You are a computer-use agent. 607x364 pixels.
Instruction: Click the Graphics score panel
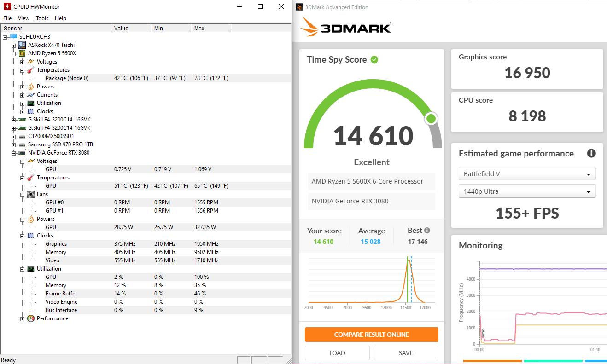click(527, 69)
